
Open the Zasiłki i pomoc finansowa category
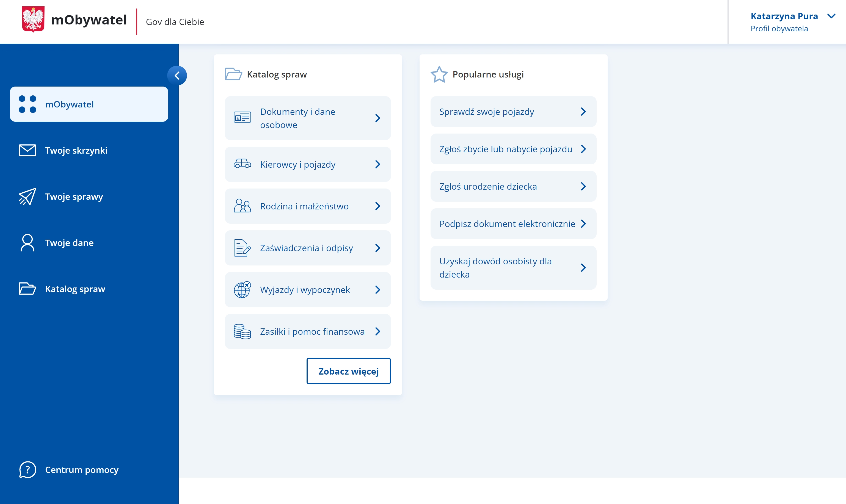(x=308, y=331)
